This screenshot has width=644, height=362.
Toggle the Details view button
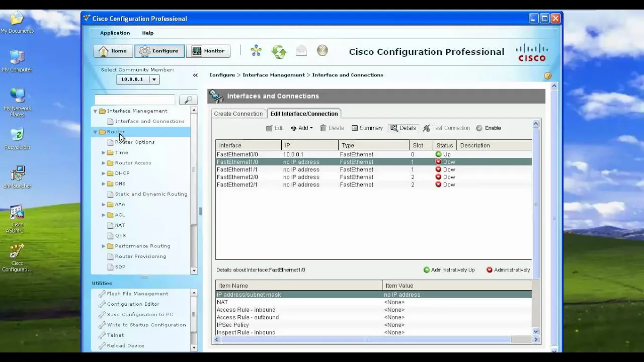pyautogui.click(x=403, y=128)
